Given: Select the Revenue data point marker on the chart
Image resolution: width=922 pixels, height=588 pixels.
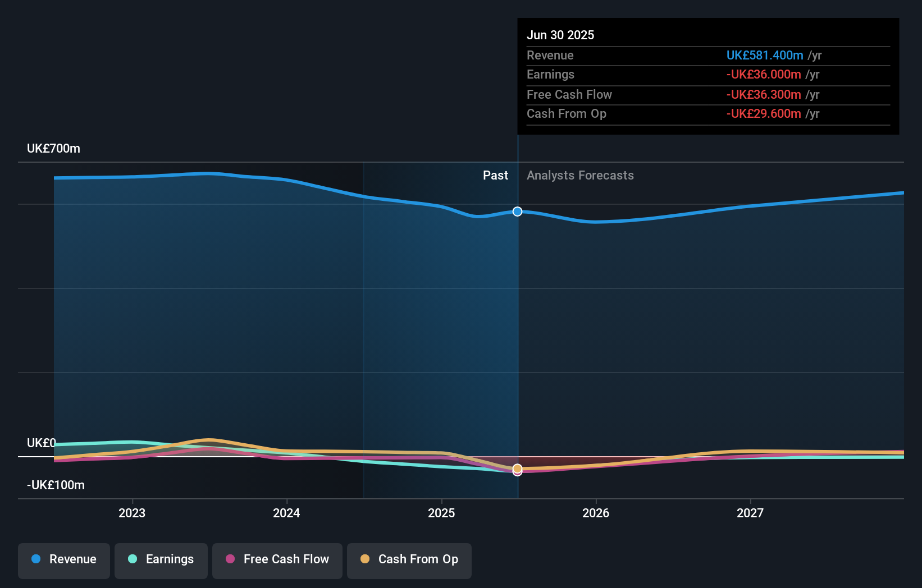Looking at the screenshot, I should click(517, 212).
